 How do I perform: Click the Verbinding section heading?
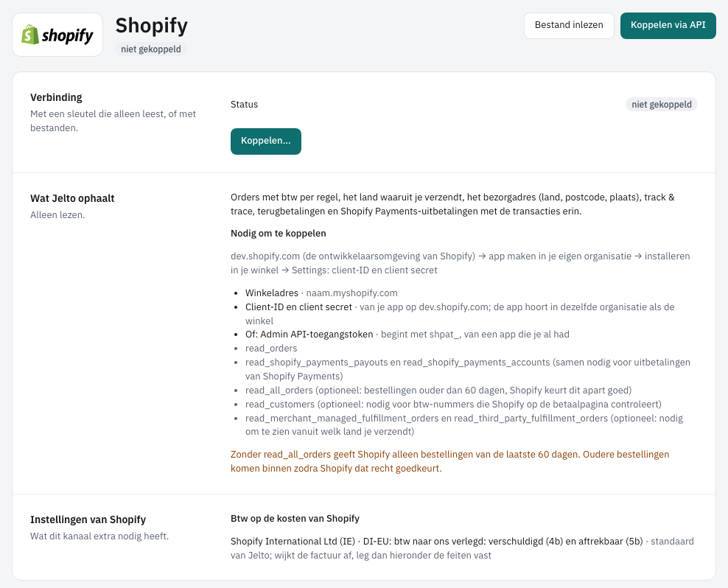(56, 97)
